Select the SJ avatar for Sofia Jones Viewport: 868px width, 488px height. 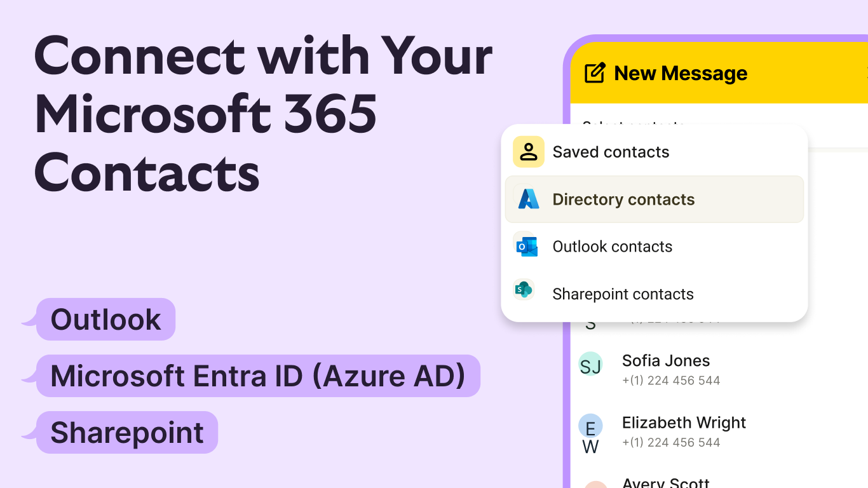(x=590, y=365)
